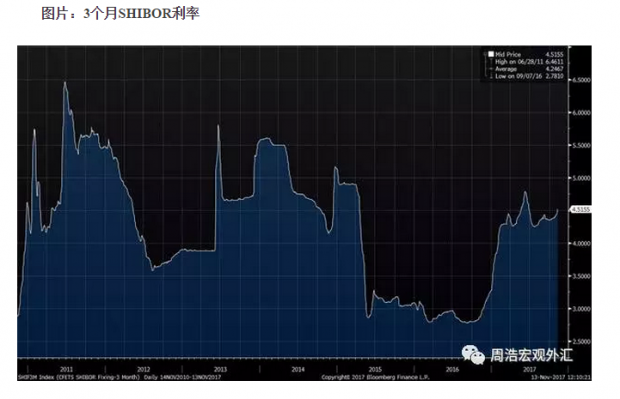Click the 2016 x-axis year label

pos(452,369)
